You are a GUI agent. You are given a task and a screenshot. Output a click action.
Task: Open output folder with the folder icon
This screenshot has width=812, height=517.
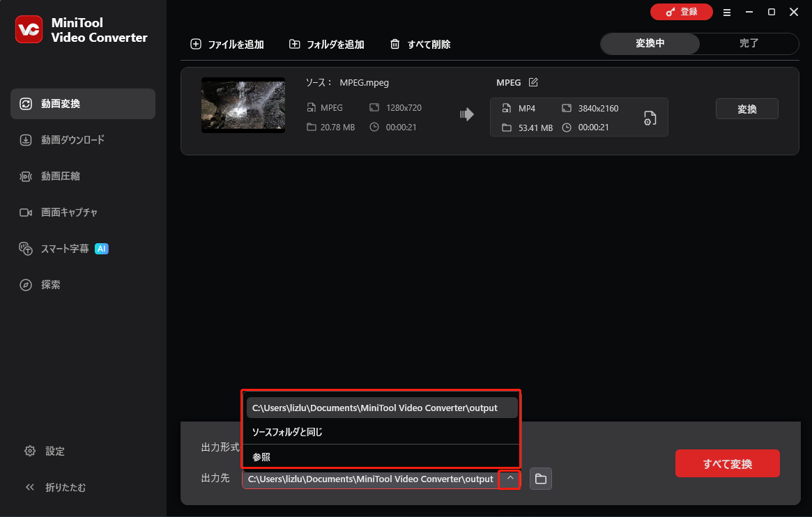pos(541,479)
